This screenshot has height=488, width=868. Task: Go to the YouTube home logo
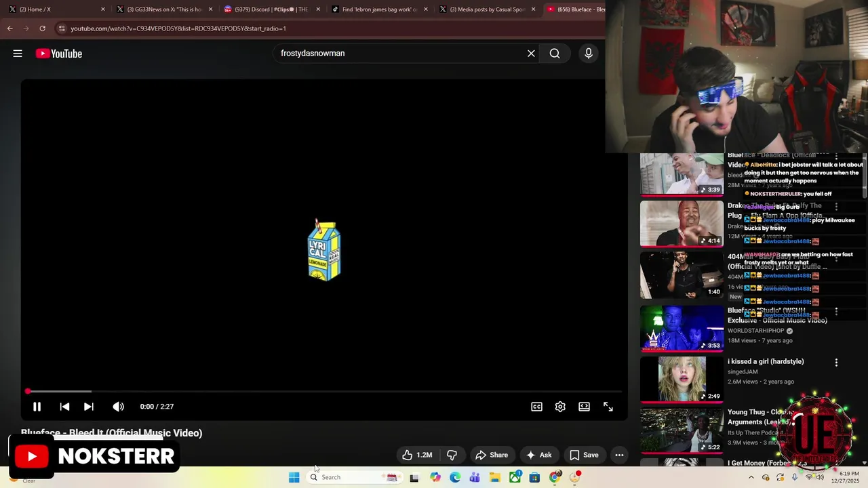click(59, 54)
